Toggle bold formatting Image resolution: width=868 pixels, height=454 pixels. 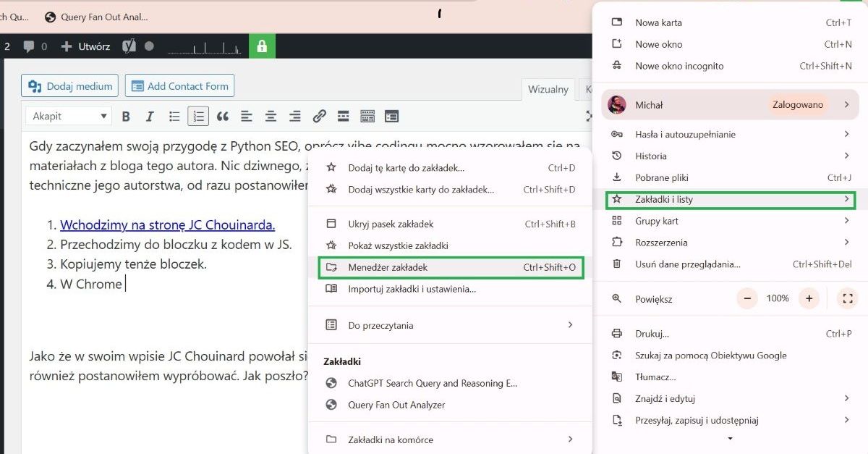pos(126,116)
